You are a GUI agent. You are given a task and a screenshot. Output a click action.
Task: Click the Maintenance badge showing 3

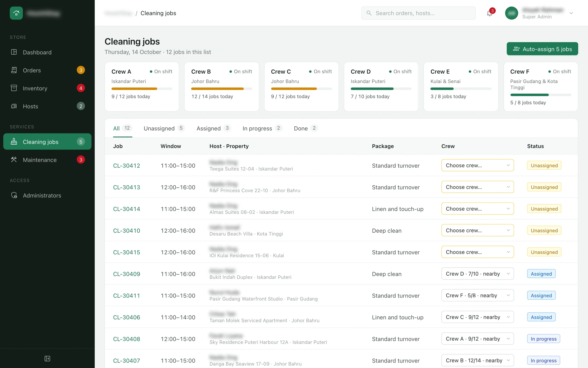point(81,160)
